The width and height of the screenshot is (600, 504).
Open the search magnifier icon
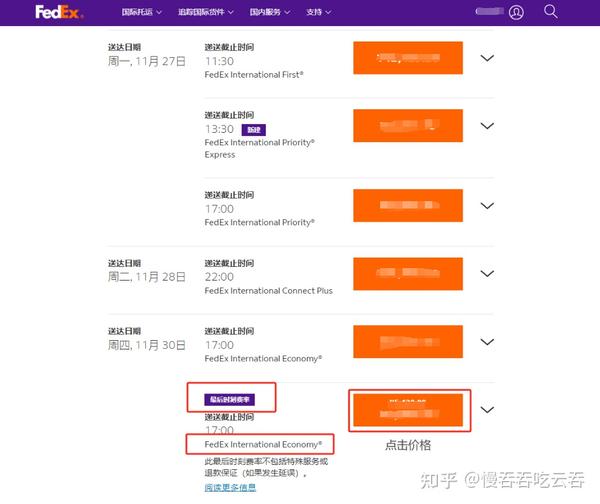point(551,11)
